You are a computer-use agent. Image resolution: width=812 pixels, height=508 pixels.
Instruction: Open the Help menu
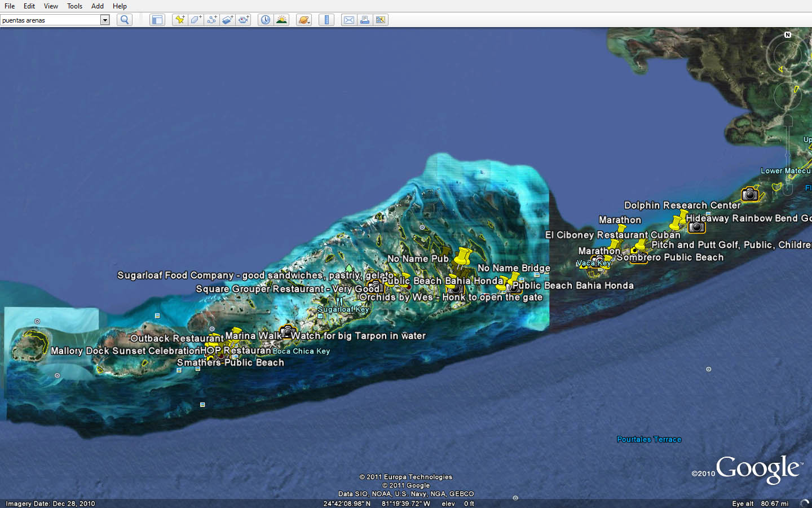click(x=120, y=6)
